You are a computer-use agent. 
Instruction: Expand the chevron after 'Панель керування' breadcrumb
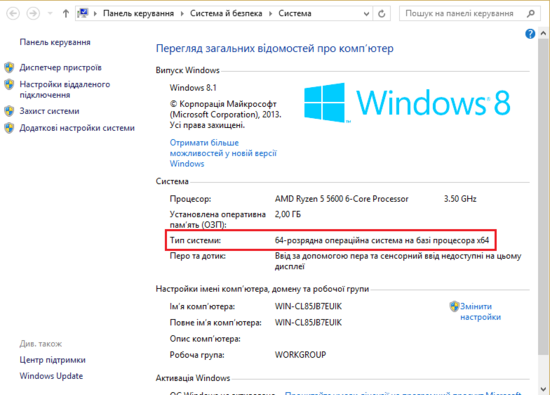click(x=182, y=14)
